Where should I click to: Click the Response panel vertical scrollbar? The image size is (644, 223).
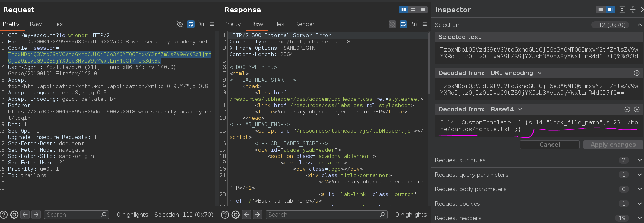[429, 64]
